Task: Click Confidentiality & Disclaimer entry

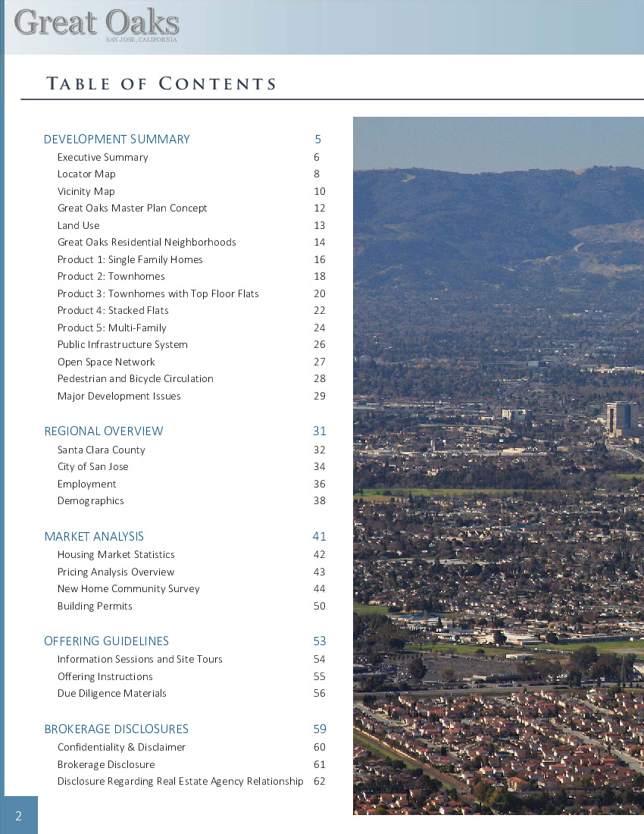Action: click(x=122, y=748)
